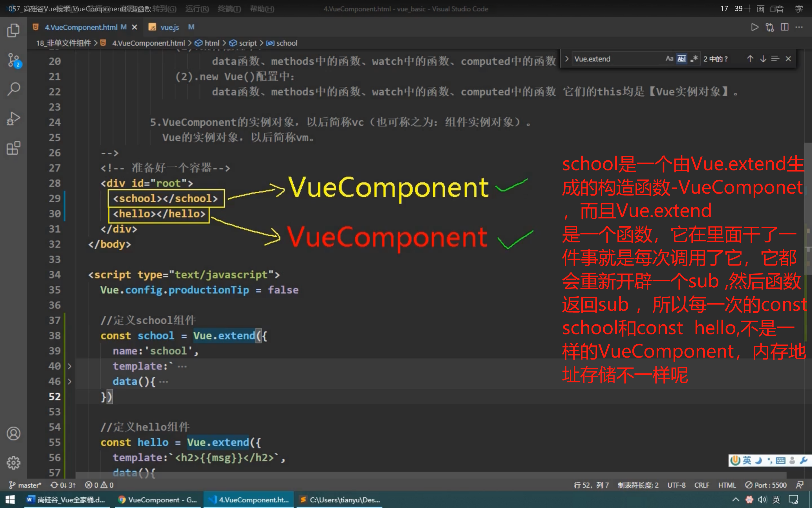The image size is (812, 508).
Task: Show hidden system tray icons
Action: tap(736, 500)
